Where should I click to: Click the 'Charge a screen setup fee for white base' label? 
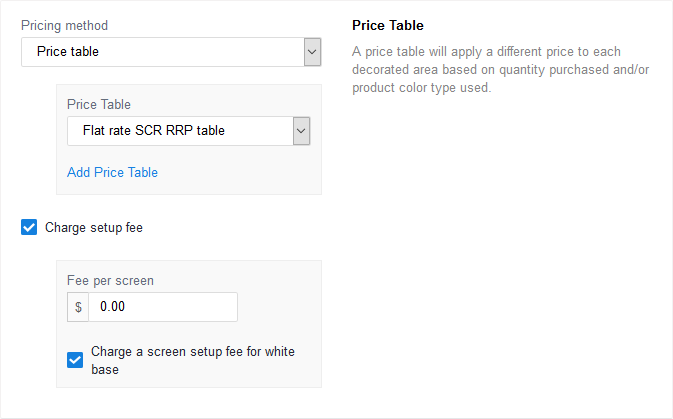click(x=193, y=361)
